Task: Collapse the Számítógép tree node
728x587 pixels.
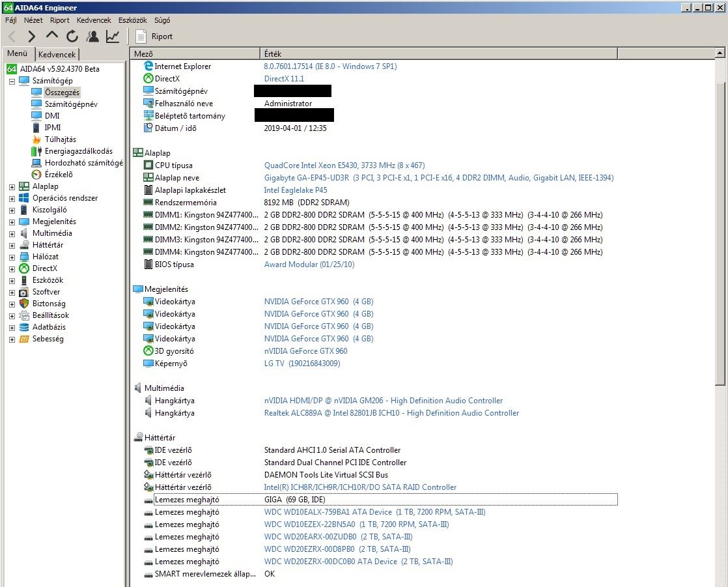Action: click(12, 81)
